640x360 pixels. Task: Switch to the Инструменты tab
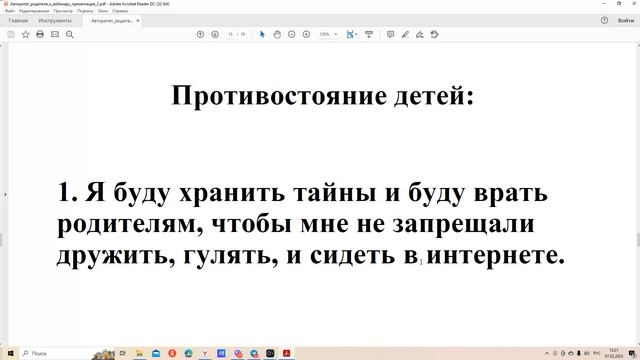(x=55, y=20)
